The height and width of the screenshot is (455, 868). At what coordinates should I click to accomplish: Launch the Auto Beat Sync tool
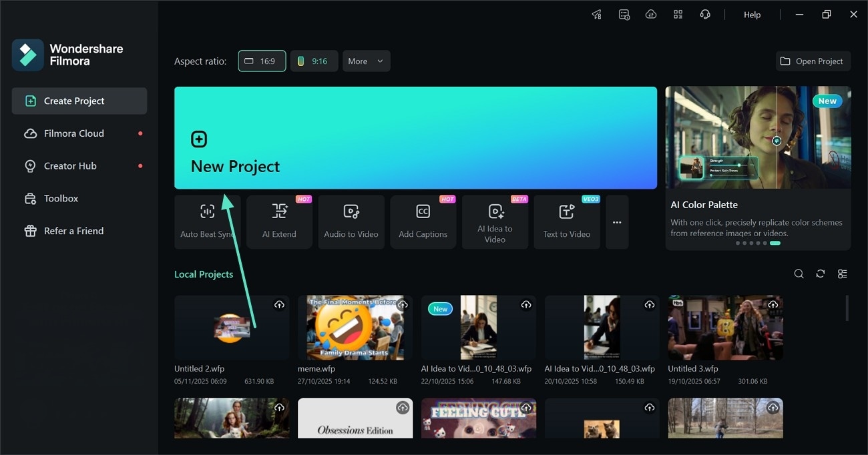click(x=207, y=222)
